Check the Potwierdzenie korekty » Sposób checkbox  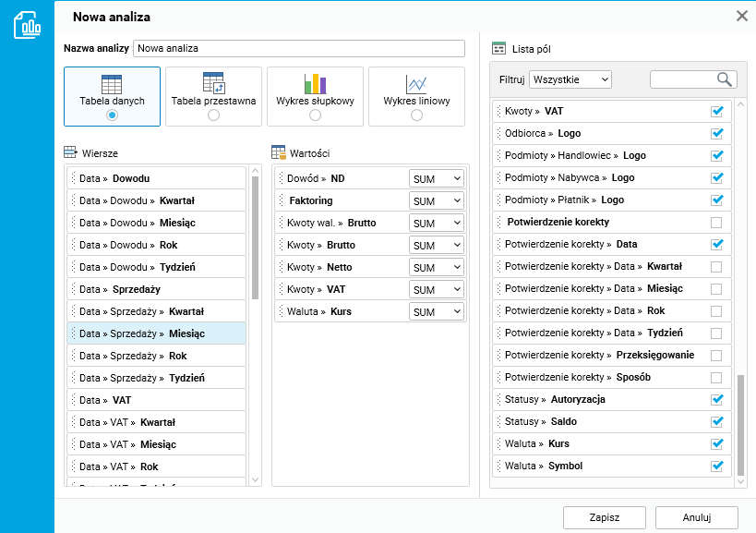[716, 378]
